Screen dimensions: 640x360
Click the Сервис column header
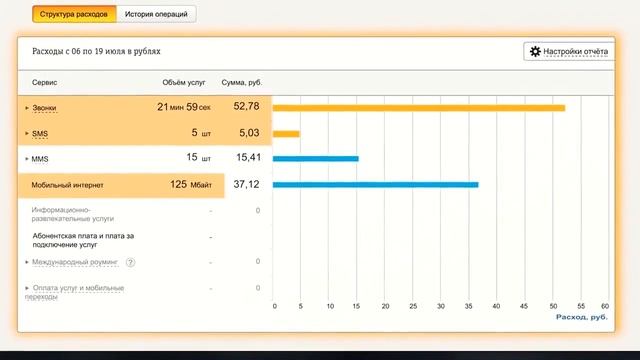(x=44, y=82)
